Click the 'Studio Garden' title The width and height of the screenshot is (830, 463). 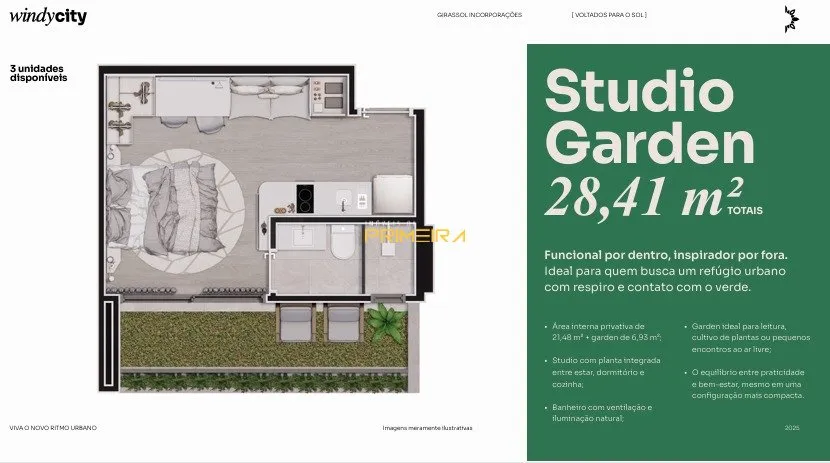coord(649,116)
